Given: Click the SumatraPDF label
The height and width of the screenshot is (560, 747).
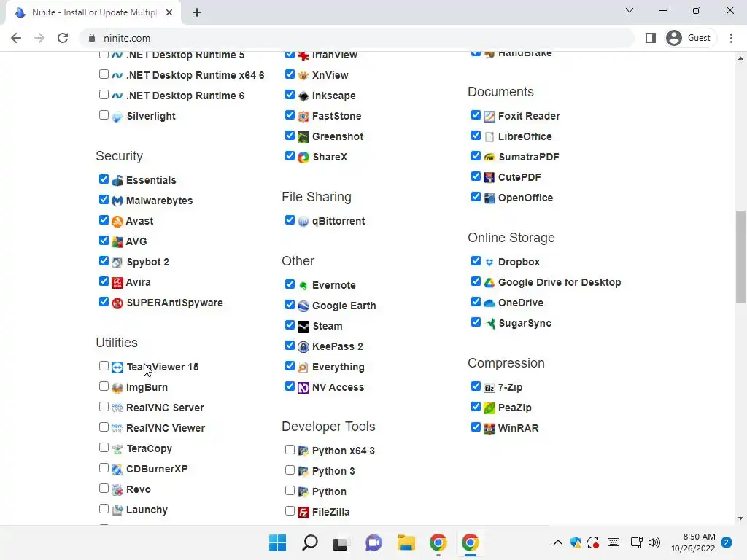Looking at the screenshot, I should [528, 157].
